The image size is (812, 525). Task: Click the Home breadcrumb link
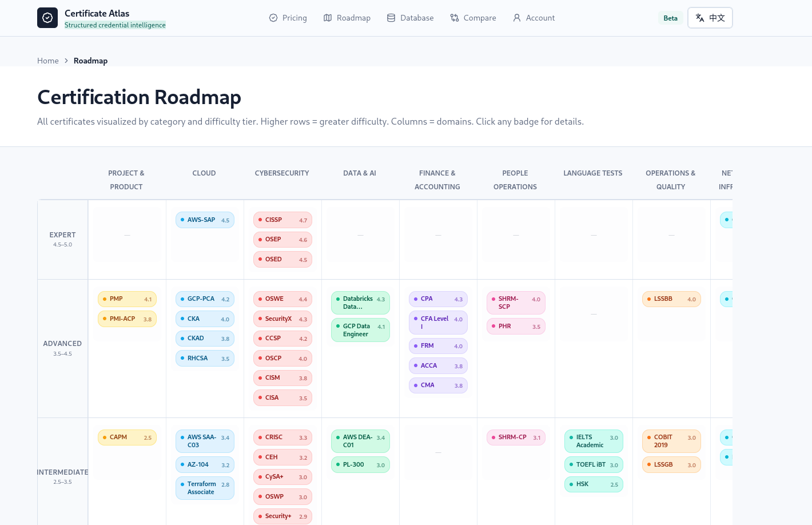click(x=48, y=61)
